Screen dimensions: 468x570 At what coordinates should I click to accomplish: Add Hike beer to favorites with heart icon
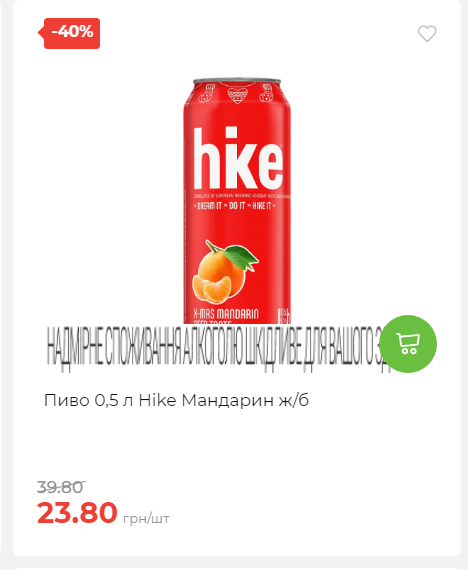pos(427,33)
